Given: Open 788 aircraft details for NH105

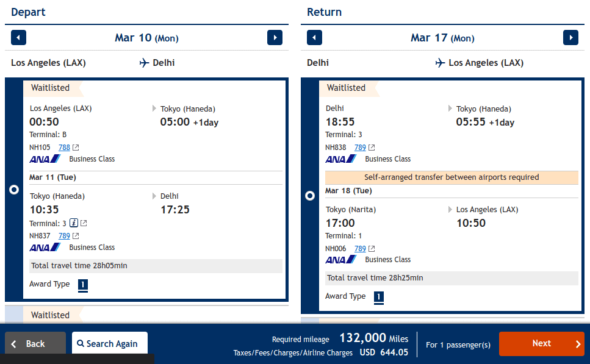Looking at the screenshot, I should point(64,148).
